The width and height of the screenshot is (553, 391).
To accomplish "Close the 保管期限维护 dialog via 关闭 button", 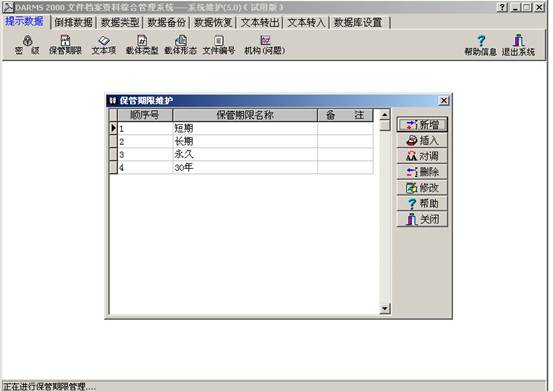I will [422, 219].
